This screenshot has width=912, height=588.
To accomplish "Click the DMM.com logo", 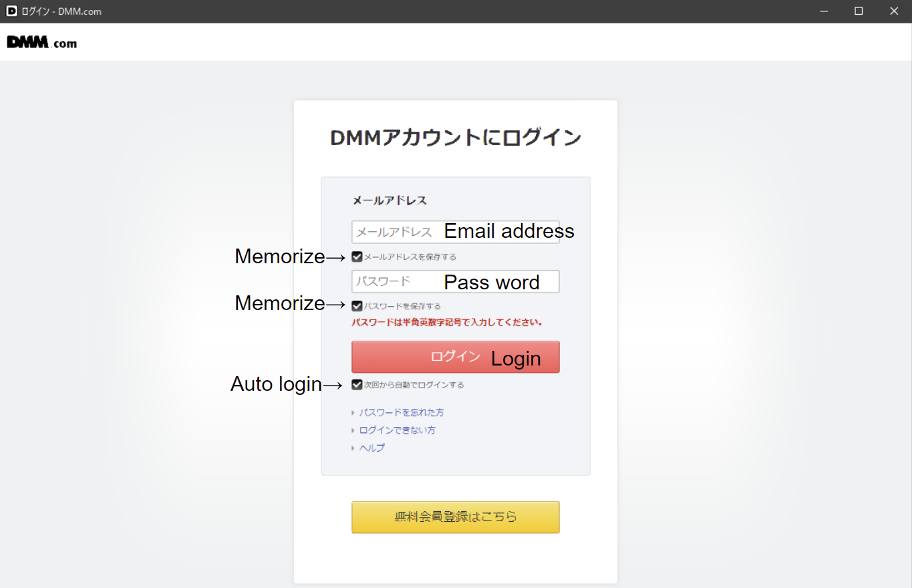I will (x=41, y=41).
